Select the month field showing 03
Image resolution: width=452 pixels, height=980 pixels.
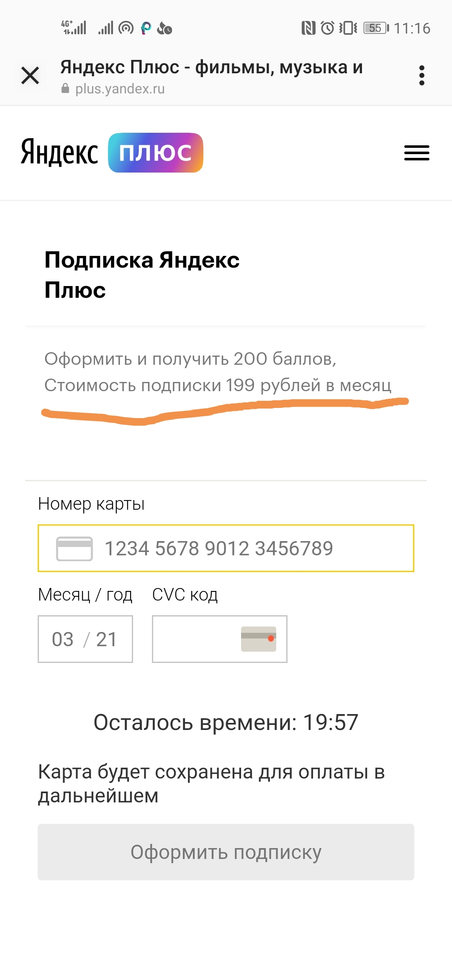pyautogui.click(x=63, y=639)
